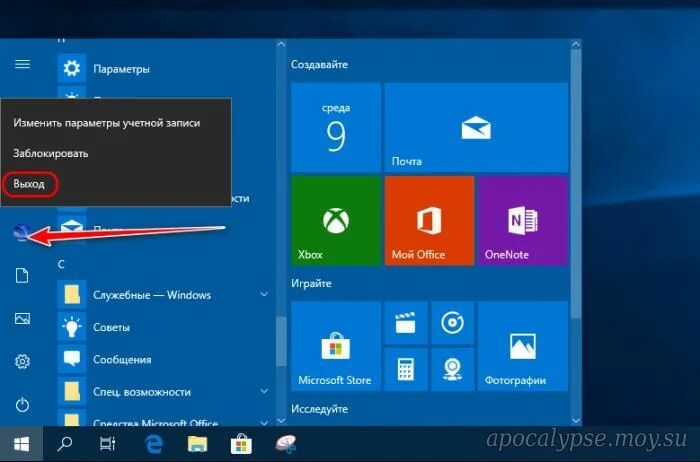Open Task View on the taskbar

pos(108,444)
